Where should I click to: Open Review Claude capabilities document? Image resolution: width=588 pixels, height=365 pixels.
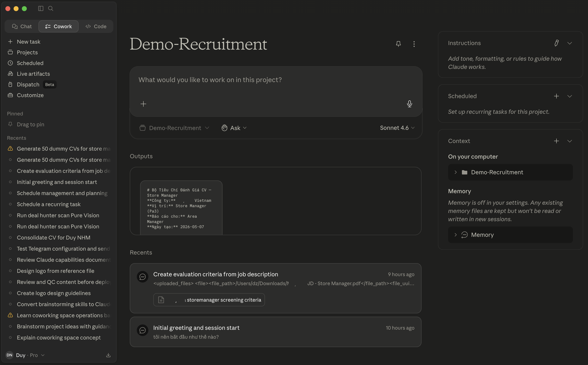pos(59,259)
